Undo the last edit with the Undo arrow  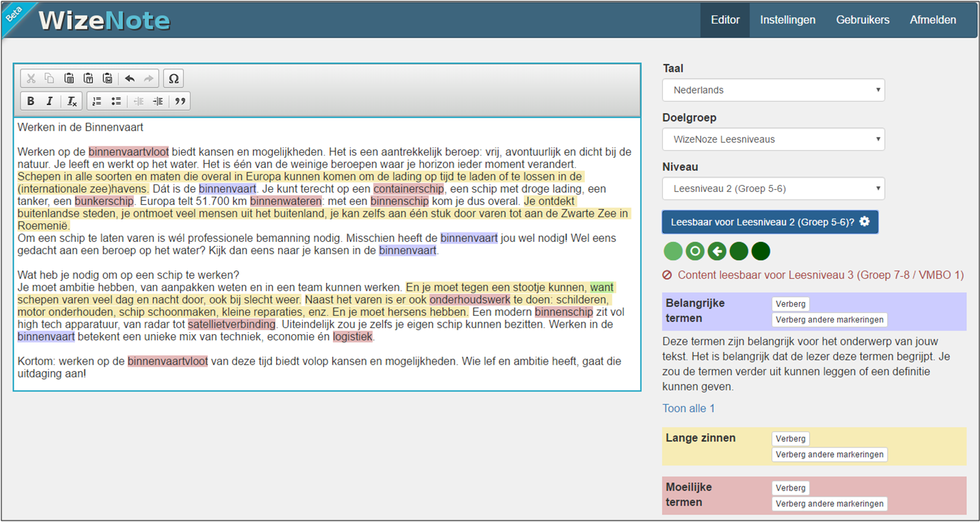click(130, 79)
